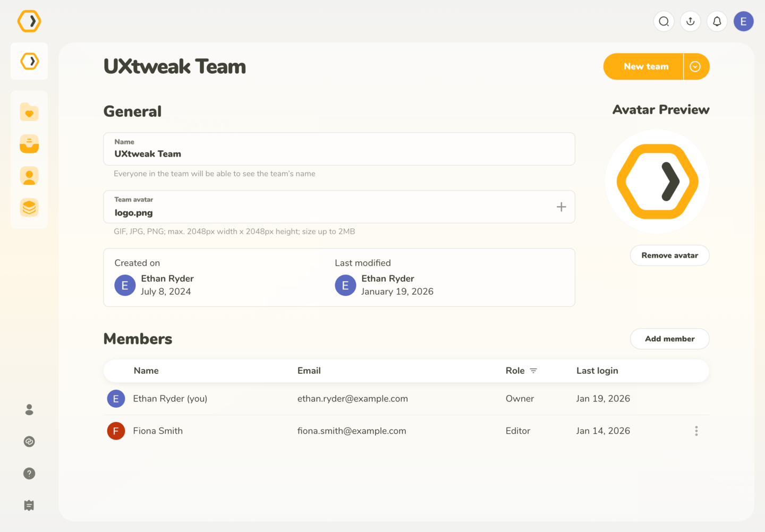Click the E avatar in Ethan Ryder member row

coord(116,399)
